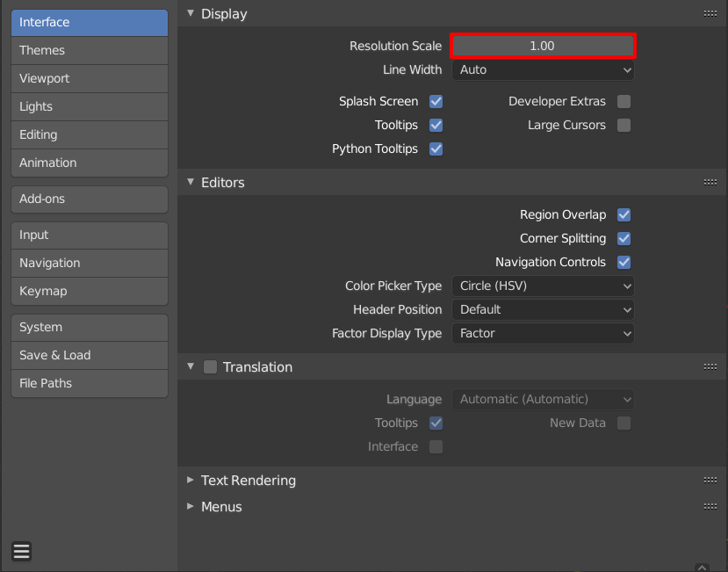Click the grip dots next to Translation header
Viewport: 728px width, 572px height.
click(710, 366)
